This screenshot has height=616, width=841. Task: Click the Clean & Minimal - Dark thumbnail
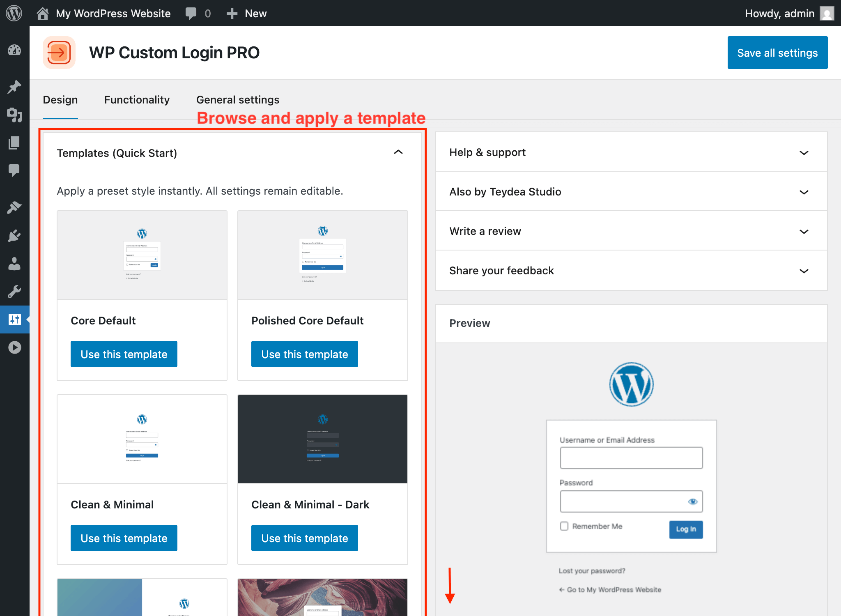click(322, 439)
